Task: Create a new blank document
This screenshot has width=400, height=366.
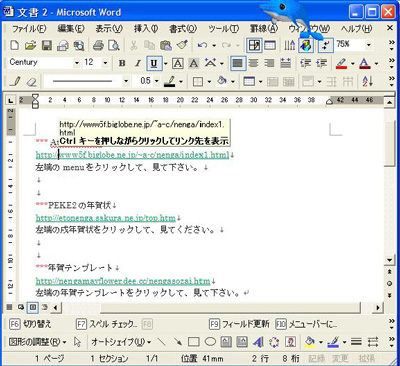Action: click(x=15, y=45)
